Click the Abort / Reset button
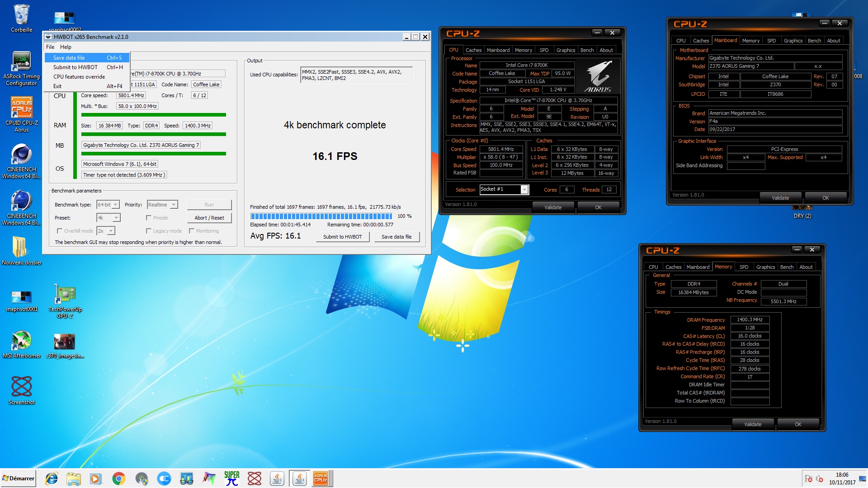The image size is (868, 488). [x=209, y=218]
